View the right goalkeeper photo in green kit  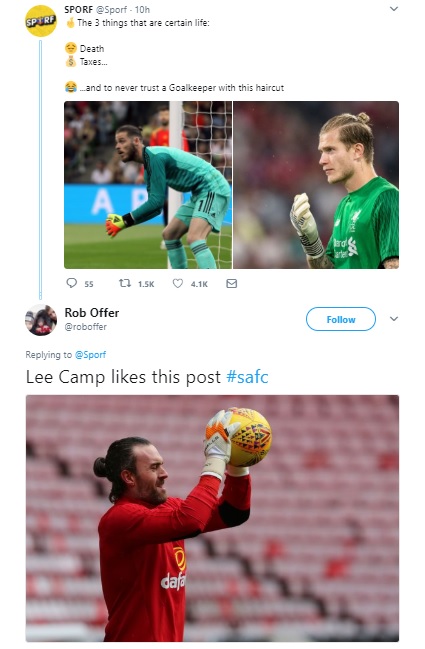pos(316,185)
